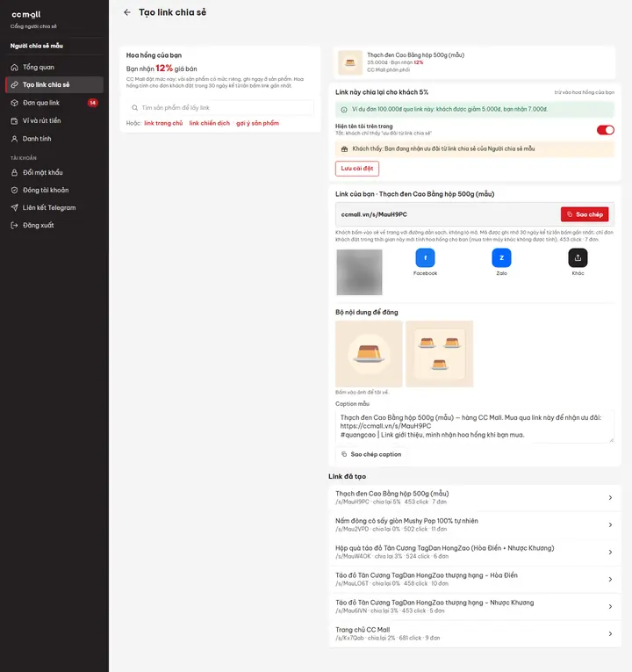The width and height of the screenshot is (632, 672).
Task: Click the search magnifier icon
Action: tap(134, 107)
